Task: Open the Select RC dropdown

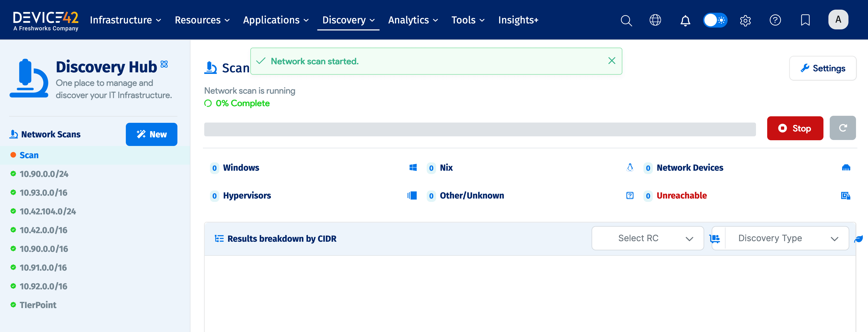Action: point(647,238)
